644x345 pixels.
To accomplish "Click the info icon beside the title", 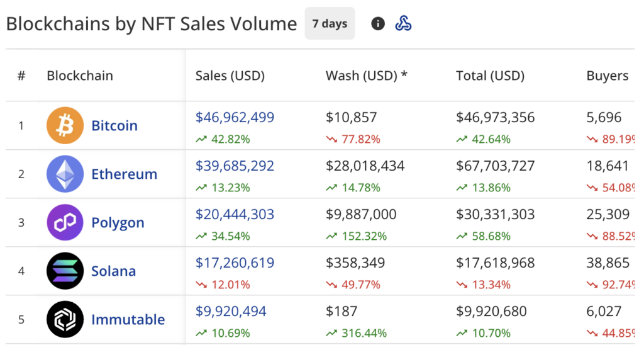I will coord(378,24).
